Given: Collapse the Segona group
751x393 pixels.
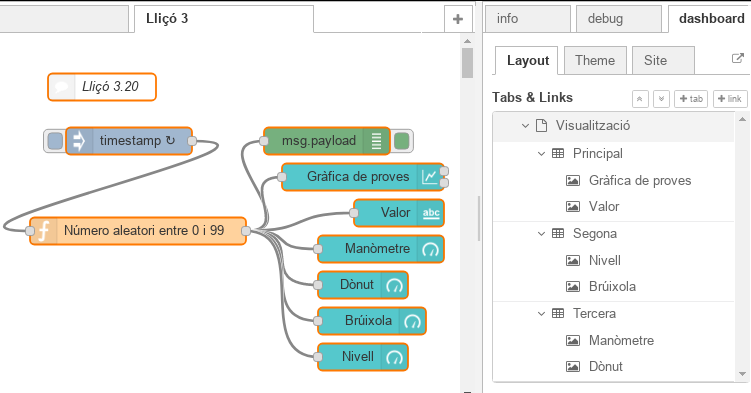Looking at the screenshot, I should (541, 234).
